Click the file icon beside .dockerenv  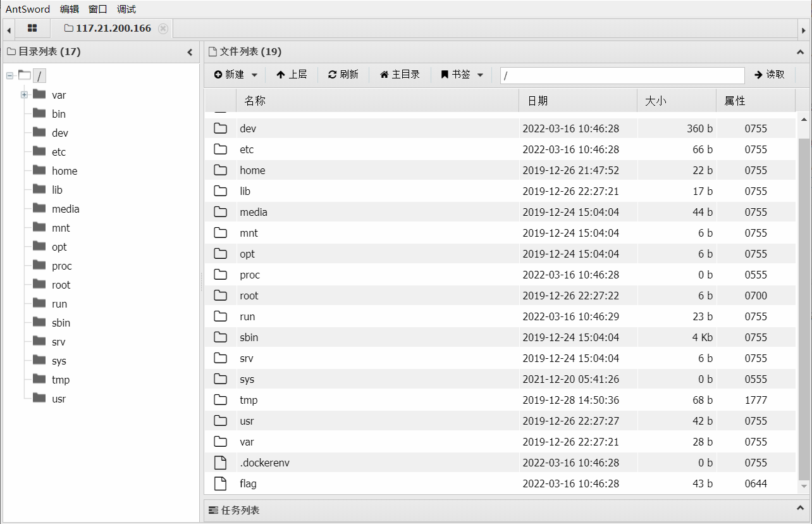(x=220, y=463)
